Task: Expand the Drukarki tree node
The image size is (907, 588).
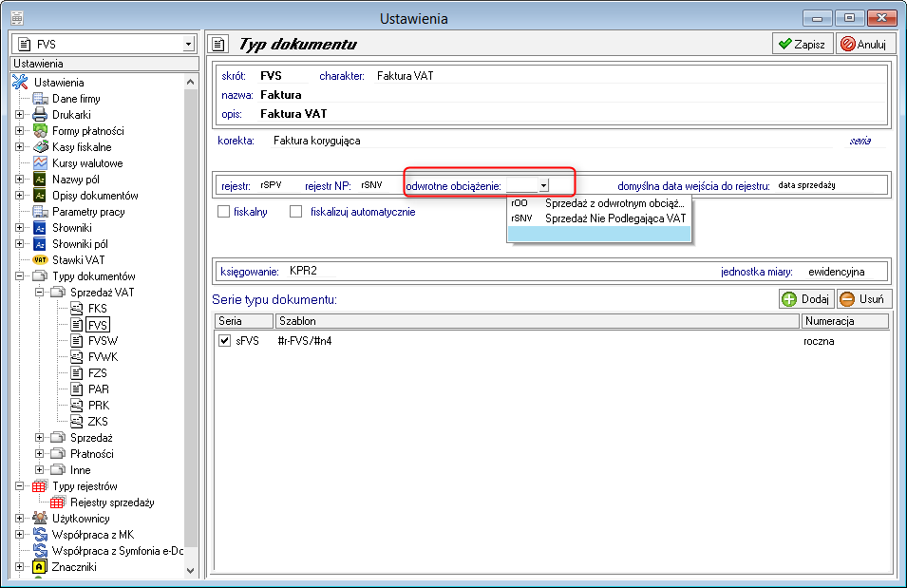Action: (x=20, y=115)
